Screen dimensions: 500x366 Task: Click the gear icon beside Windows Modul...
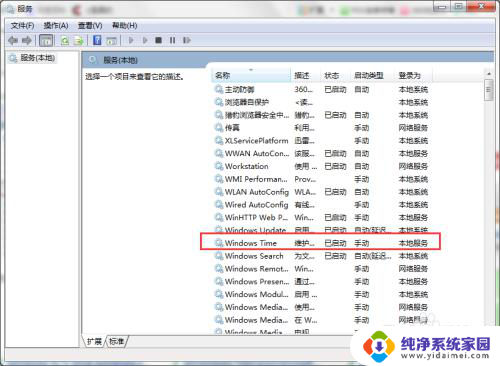click(219, 294)
